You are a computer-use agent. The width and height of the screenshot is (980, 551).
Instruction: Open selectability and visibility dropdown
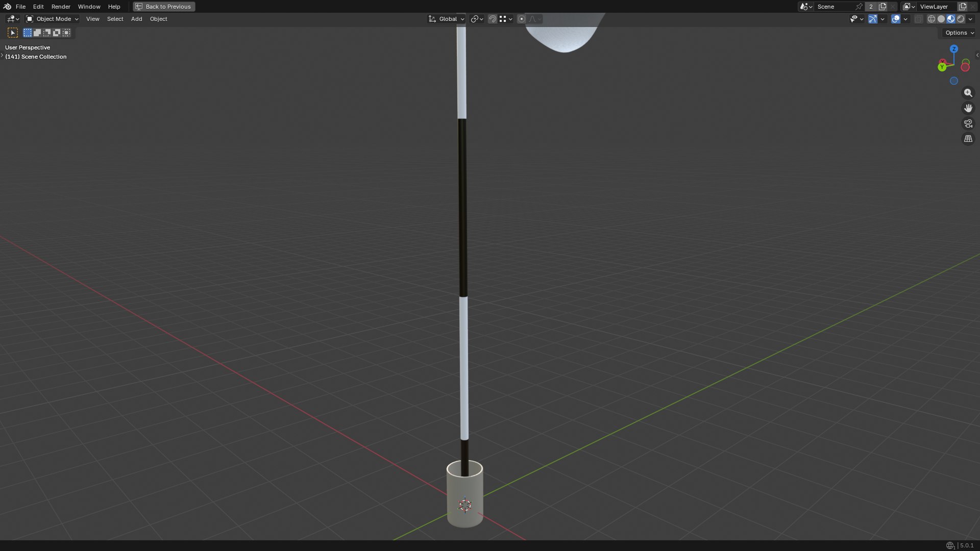856,19
